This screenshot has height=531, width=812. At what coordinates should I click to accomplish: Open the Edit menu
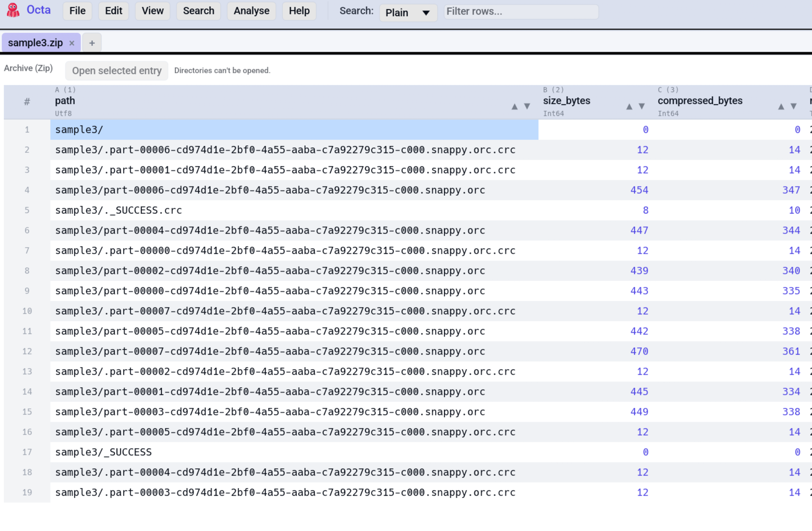point(114,11)
